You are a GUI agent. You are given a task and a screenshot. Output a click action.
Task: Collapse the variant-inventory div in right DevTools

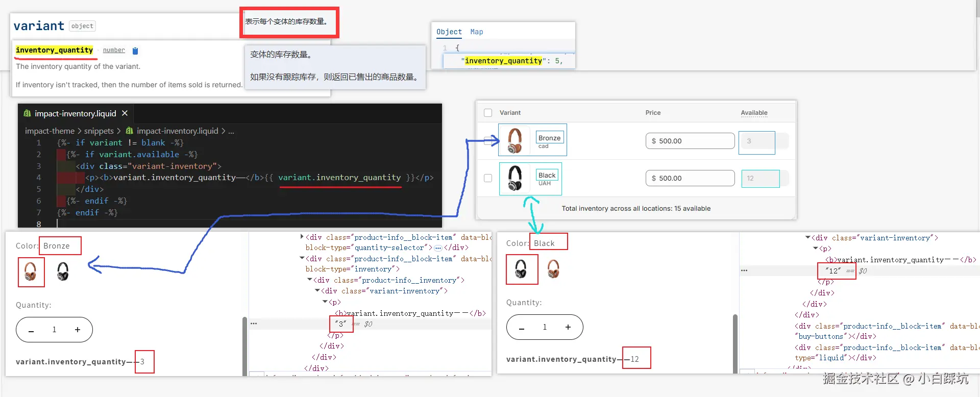808,237
